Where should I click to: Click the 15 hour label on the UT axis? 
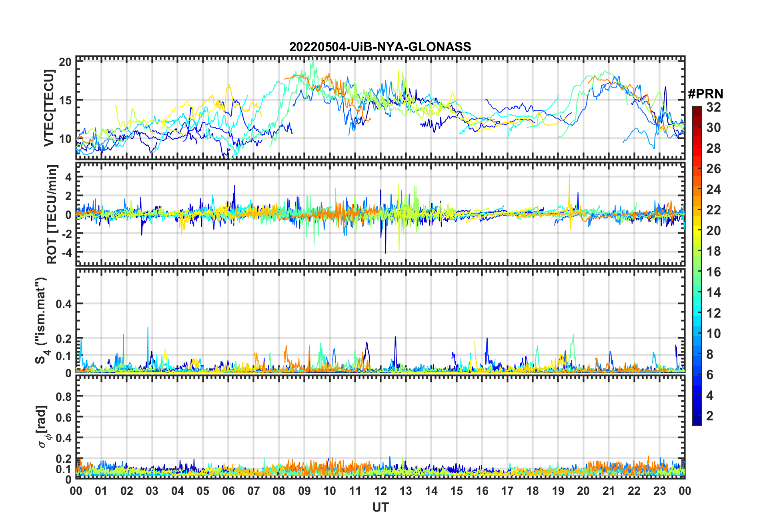(457, 491)
